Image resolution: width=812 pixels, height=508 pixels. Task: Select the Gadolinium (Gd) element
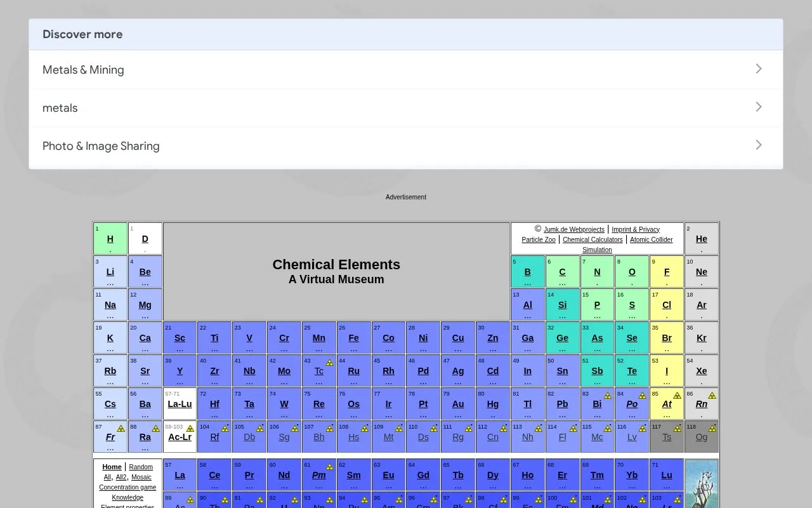coord(423,475)
